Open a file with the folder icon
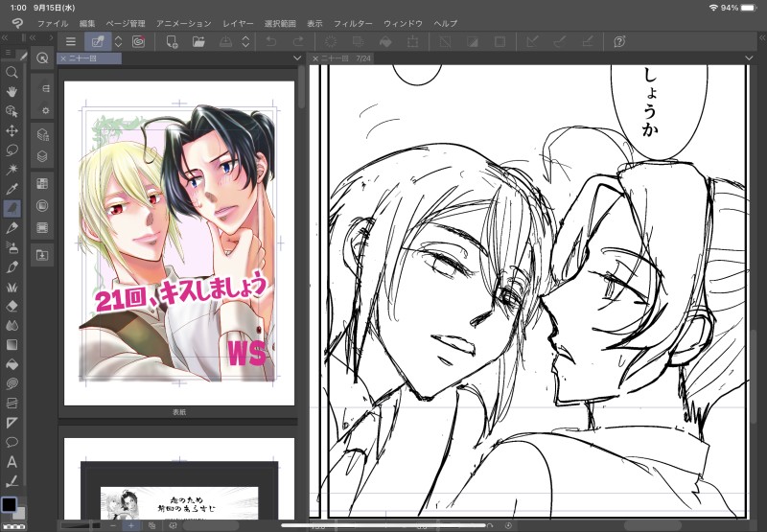 click(x=198, y=42)
